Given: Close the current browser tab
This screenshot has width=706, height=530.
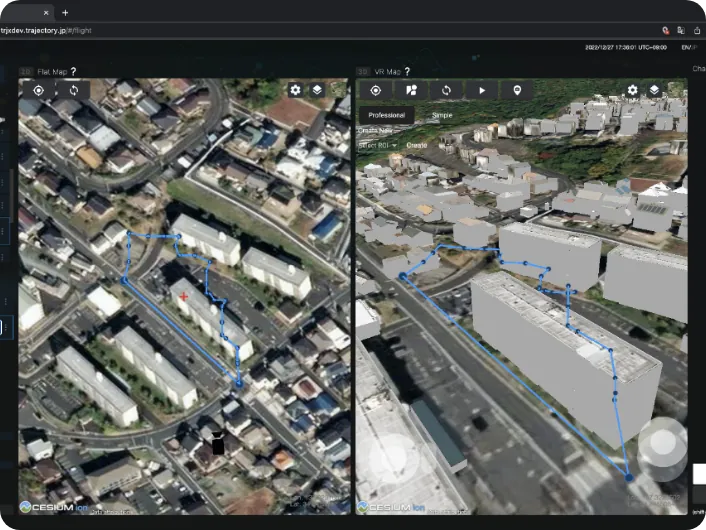Looking at the screenshot, I should pyautogui.click(x=46, y=13).
